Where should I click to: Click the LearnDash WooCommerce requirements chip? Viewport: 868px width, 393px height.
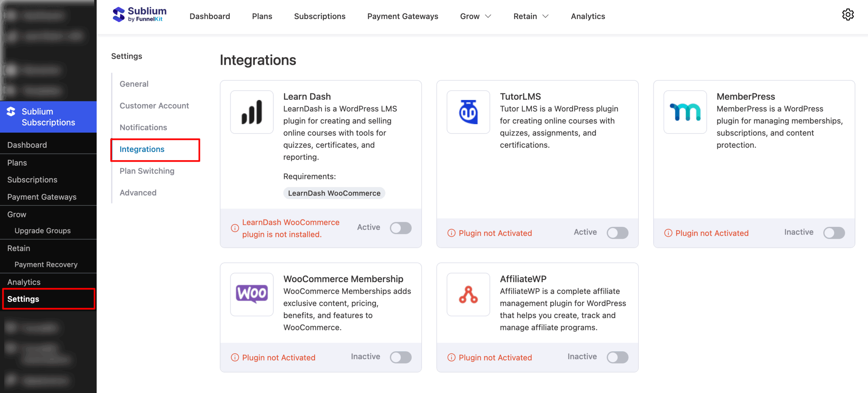pyautogui.click(x=334, y=193)
